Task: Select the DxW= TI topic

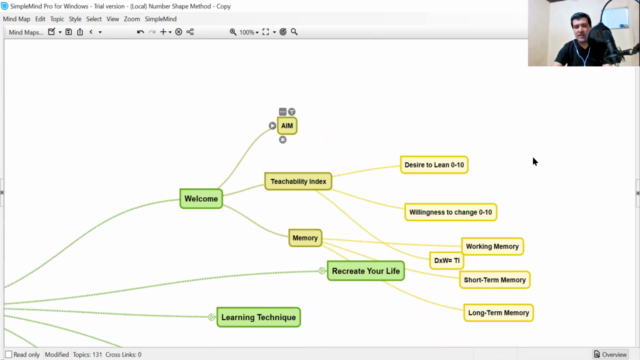Action: tap(447, 260)
